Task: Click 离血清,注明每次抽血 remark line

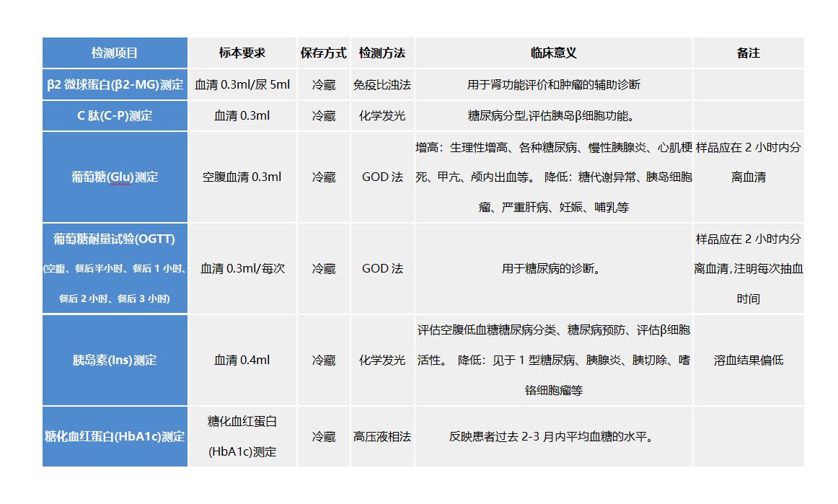Action: pyautogui.click(x=749, y=268)
